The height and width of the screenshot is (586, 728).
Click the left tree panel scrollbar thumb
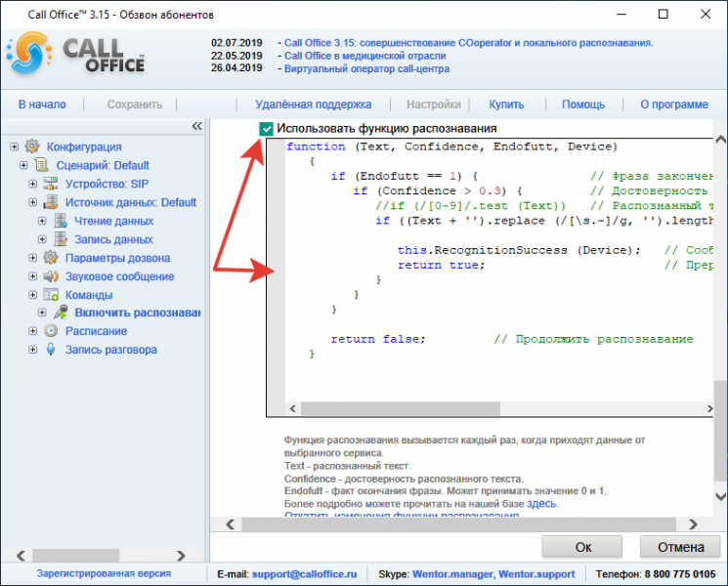[x=75, y=556]
